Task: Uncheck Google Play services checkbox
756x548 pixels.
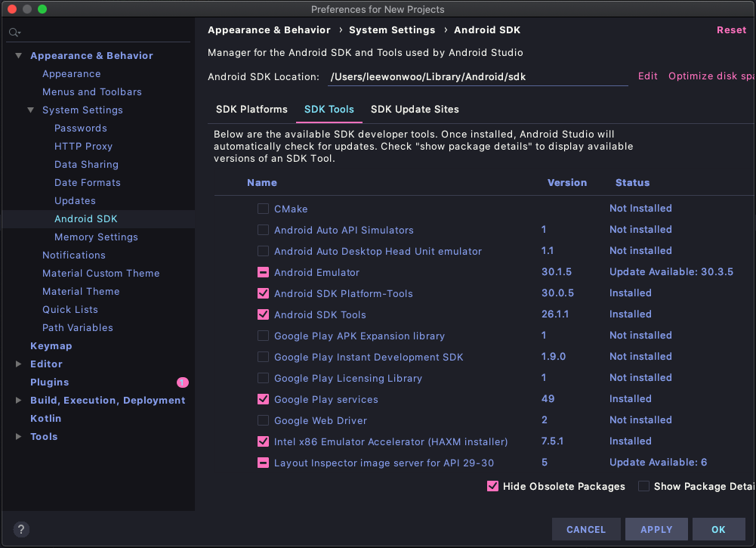Action: [x=263, y=399]
